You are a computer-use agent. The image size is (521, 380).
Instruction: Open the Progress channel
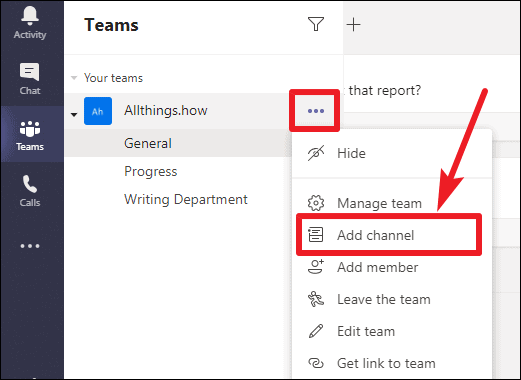[x=151, y=172]
